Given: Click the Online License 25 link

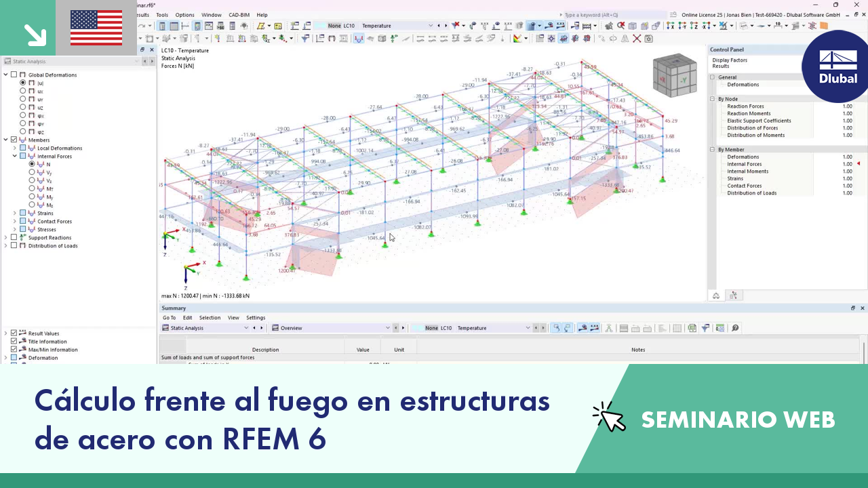Looking at the screenshot, I should pos(702,14).
